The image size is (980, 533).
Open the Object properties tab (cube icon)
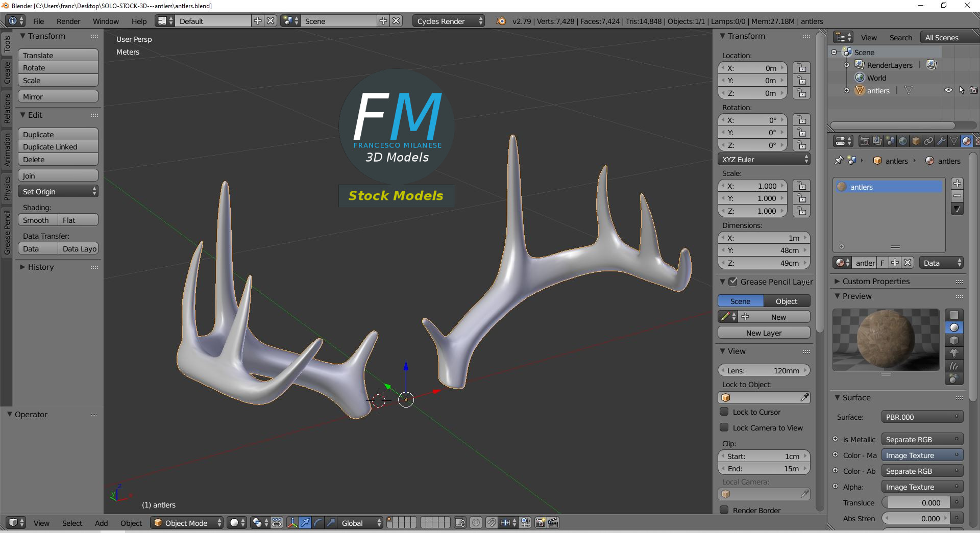917,141
